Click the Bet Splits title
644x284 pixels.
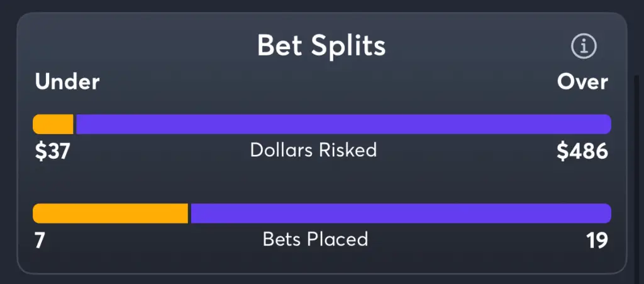[x=321, y=45]
